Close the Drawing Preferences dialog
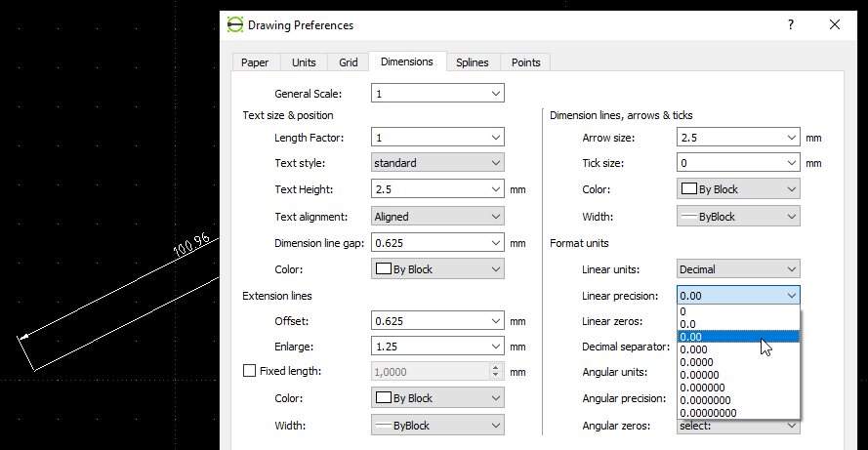Image resolution: width=868 pixels, height=450 pixels. (x=835, y=25)
